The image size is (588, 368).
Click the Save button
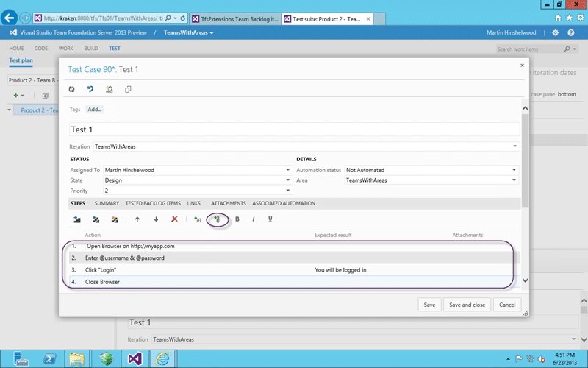[x=429, y=305]
